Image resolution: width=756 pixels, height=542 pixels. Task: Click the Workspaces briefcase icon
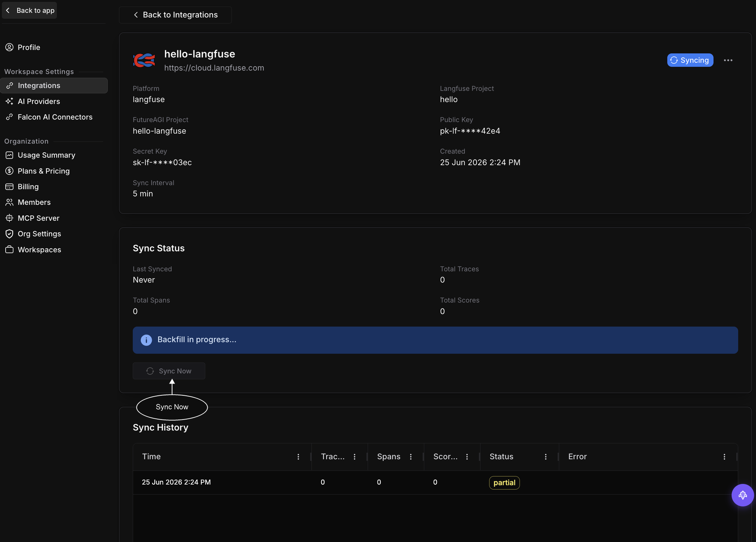[x=9, y=249]
